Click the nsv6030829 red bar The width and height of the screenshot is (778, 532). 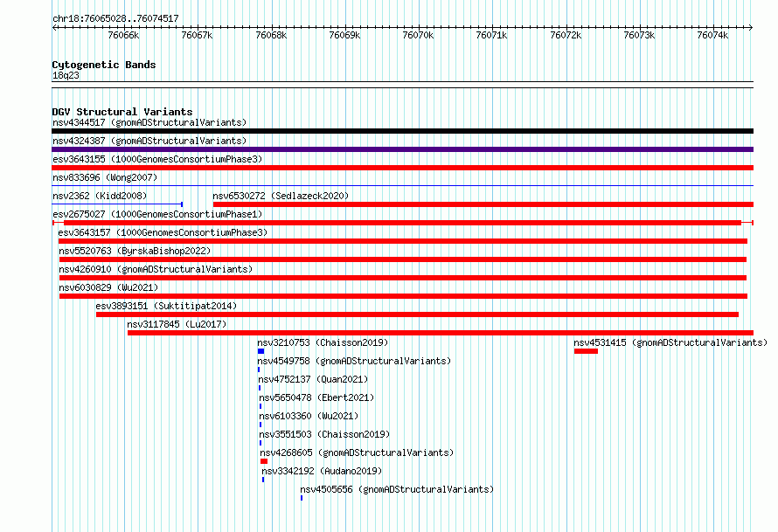403,296
